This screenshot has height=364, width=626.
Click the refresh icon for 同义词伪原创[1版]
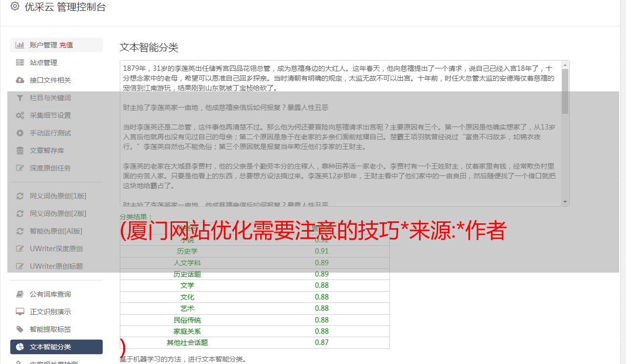[x=20, y=196]
